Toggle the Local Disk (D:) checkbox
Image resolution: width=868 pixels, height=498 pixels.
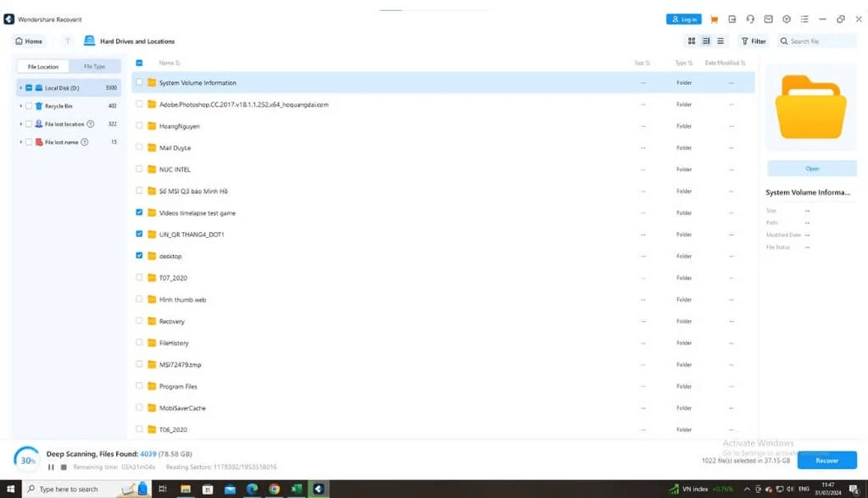click(29, 87)
